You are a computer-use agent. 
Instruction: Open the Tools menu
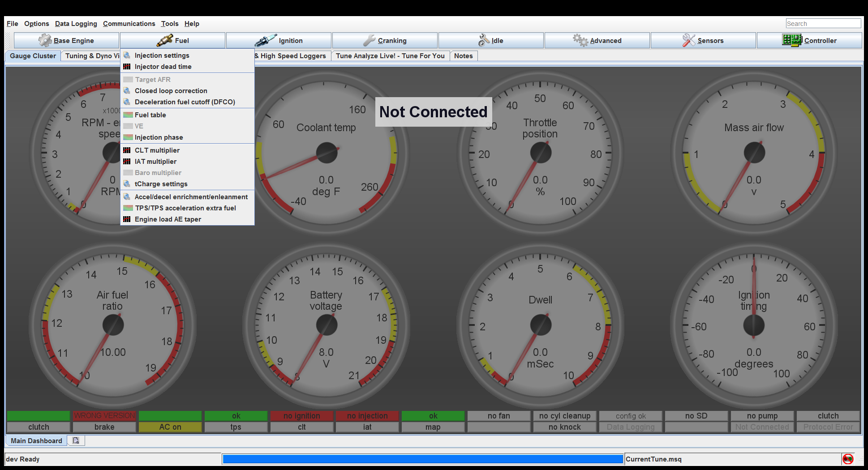[170, 24]
